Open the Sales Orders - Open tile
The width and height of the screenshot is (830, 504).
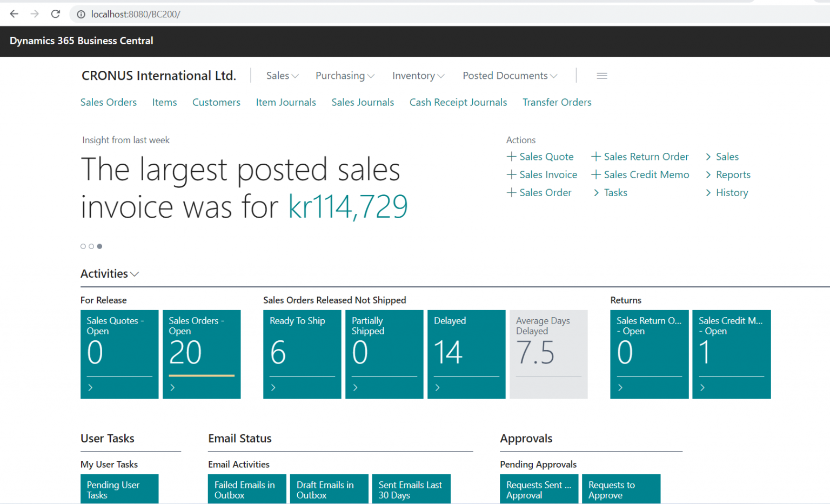[202, 354]
